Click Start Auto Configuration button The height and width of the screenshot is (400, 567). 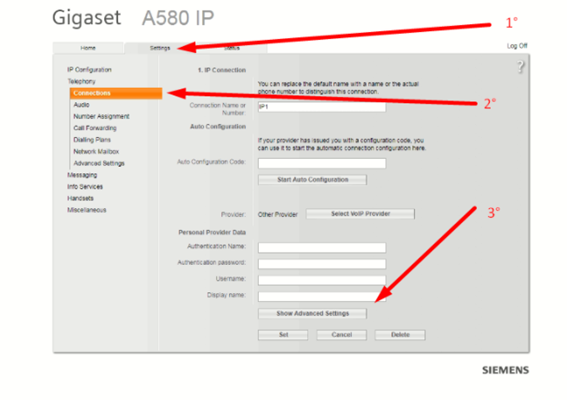tap(312, 180)
